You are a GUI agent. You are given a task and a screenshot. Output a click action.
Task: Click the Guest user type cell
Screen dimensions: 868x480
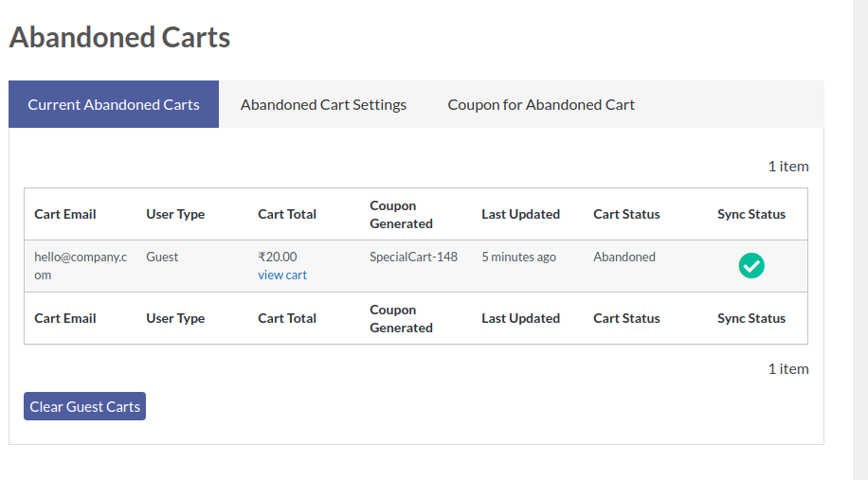point(162,257)
